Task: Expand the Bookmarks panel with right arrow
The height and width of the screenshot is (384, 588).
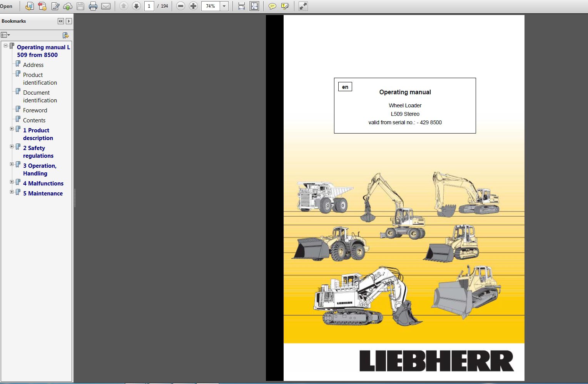Action: point(69,21)
